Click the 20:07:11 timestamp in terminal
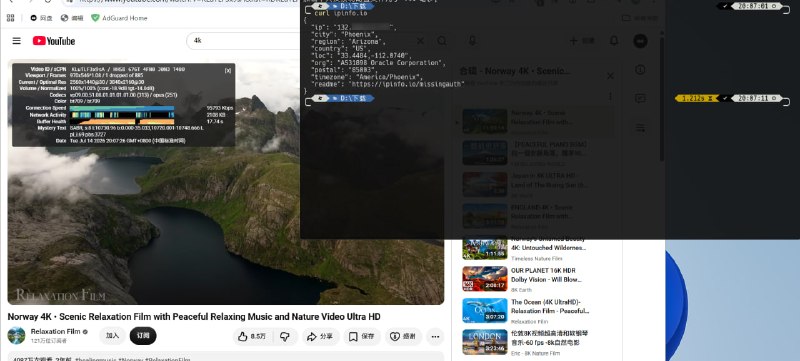The image size is (800, 361). [x=757, y=98]
